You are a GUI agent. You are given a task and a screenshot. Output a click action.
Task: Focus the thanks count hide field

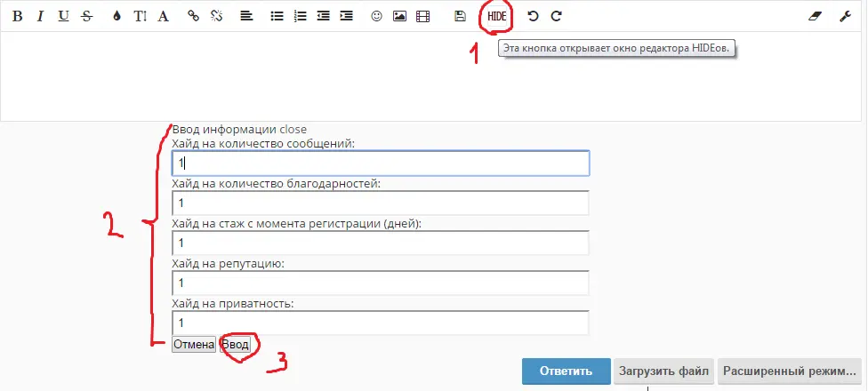(381, 203)
